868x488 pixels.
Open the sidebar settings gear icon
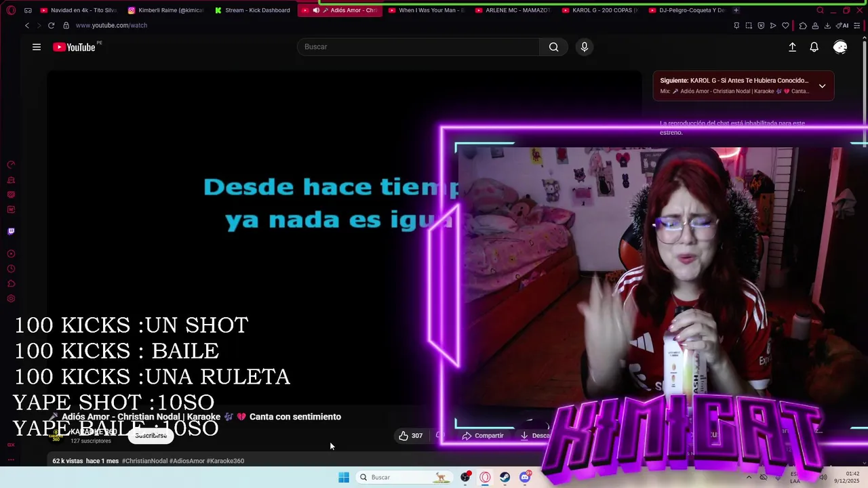[11, 298]
